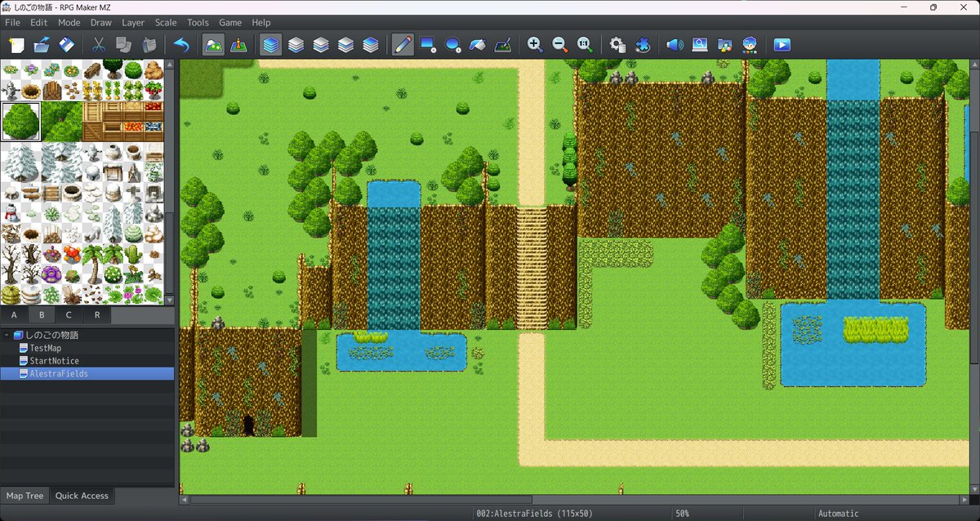Pick the large green tree tile

[21, 121]
